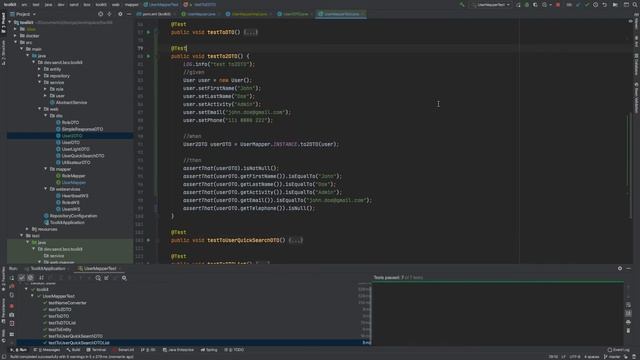
Task: Open Search Everywhere magnifier icon
Action: click(x=635, y=5)
